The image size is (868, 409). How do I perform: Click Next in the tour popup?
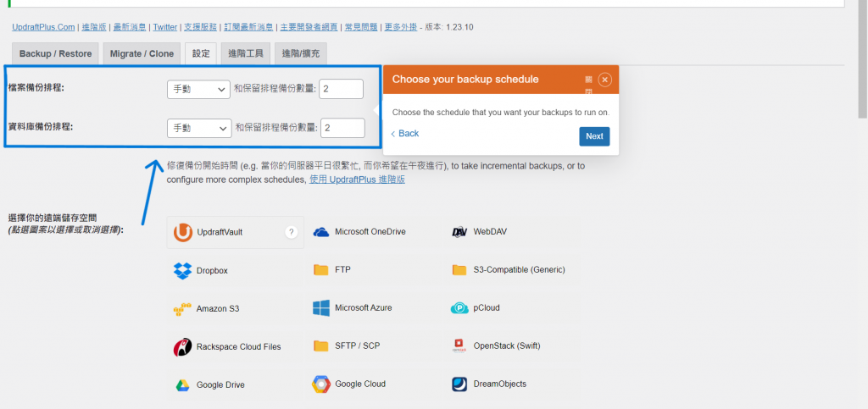pos(594,136)
